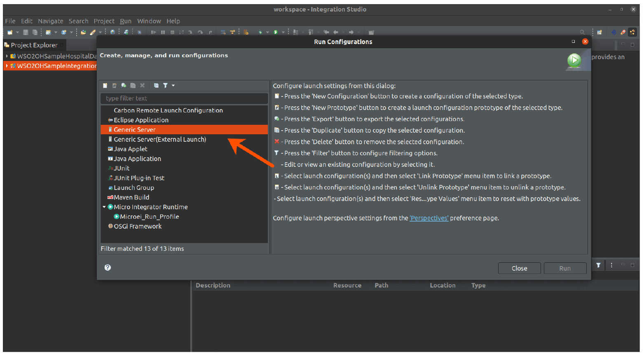644x360 pixels.
Task: Collapse all configurations in the tree
Action: coord(156,85)
